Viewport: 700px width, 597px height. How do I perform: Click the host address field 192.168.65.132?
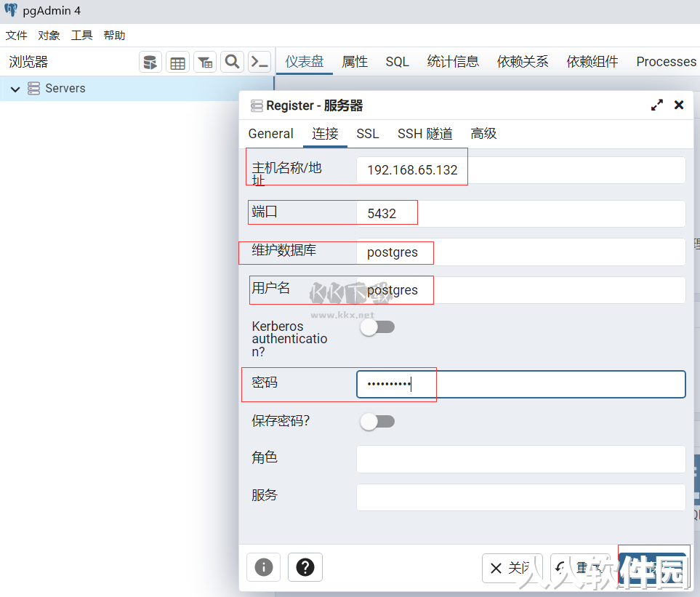point(521,170)
